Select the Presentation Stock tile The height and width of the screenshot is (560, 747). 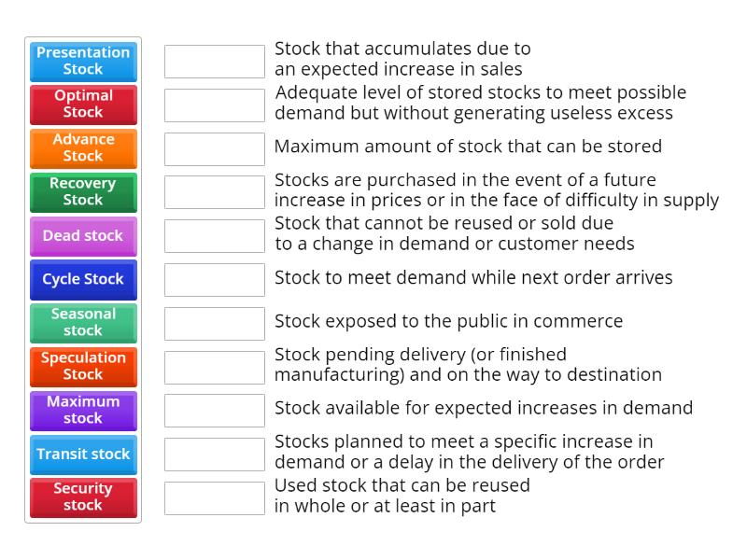(83, 61)
